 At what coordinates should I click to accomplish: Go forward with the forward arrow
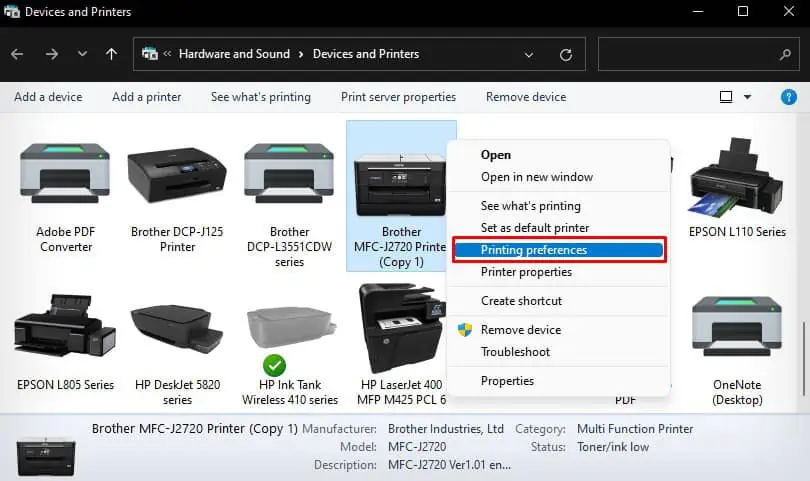coord(52,54)
